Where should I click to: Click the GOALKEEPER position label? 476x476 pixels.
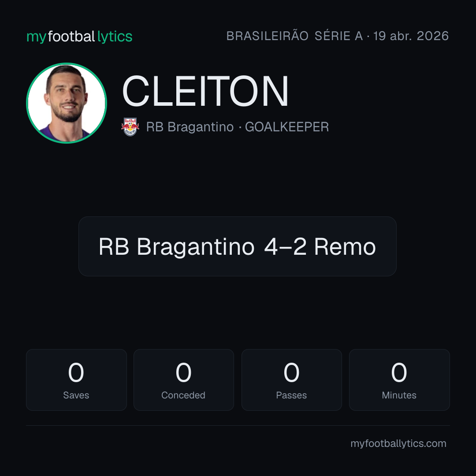(x=287, y=127)
